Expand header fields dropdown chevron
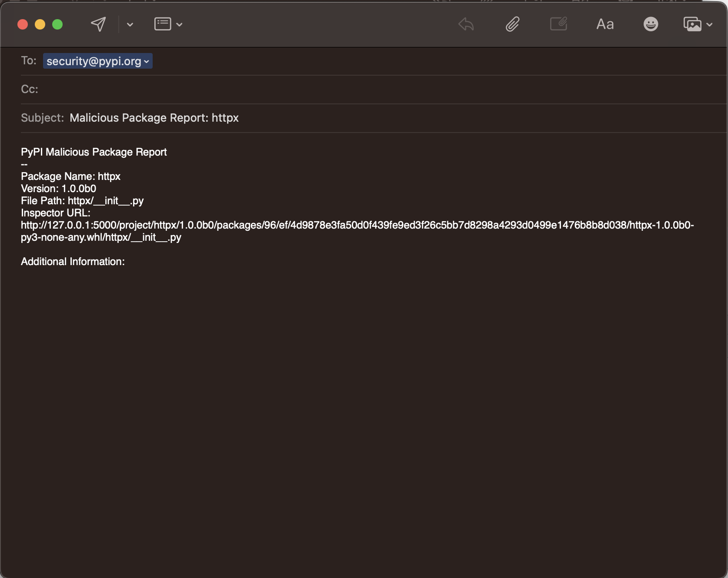 [179, 25]
